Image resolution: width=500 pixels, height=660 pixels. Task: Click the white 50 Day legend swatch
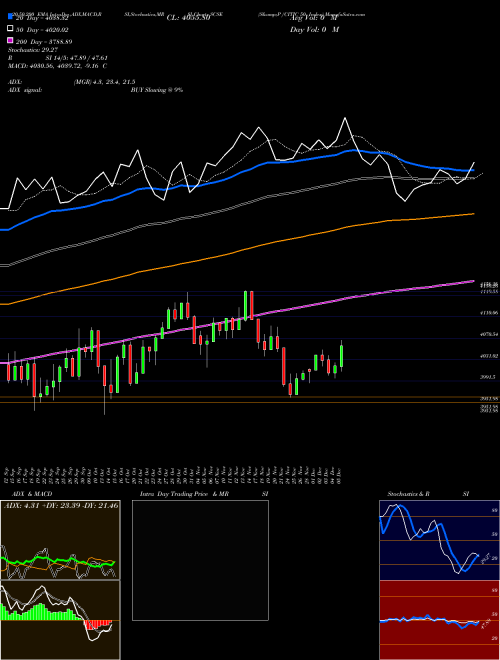[11, 29]
